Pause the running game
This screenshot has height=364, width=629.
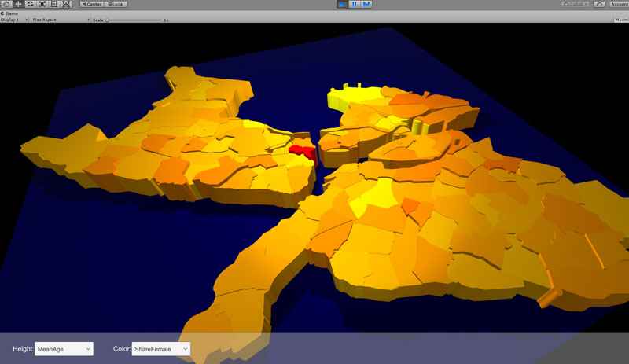[354, 4]
